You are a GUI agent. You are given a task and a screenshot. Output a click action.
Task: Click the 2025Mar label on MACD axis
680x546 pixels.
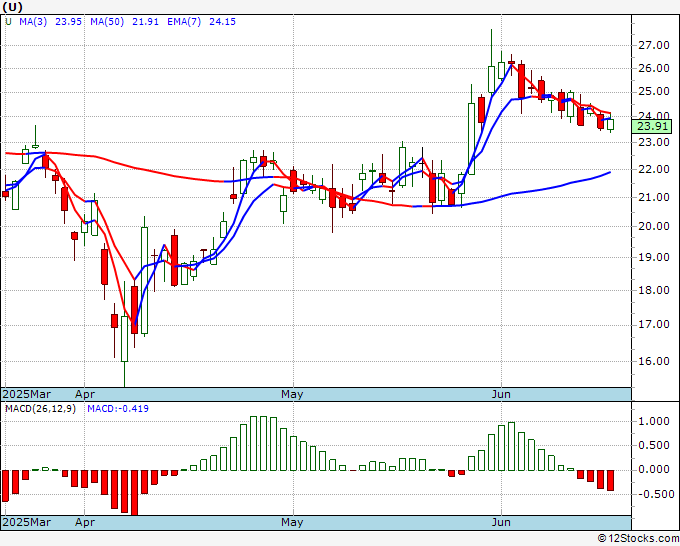(x=26, y=522)
